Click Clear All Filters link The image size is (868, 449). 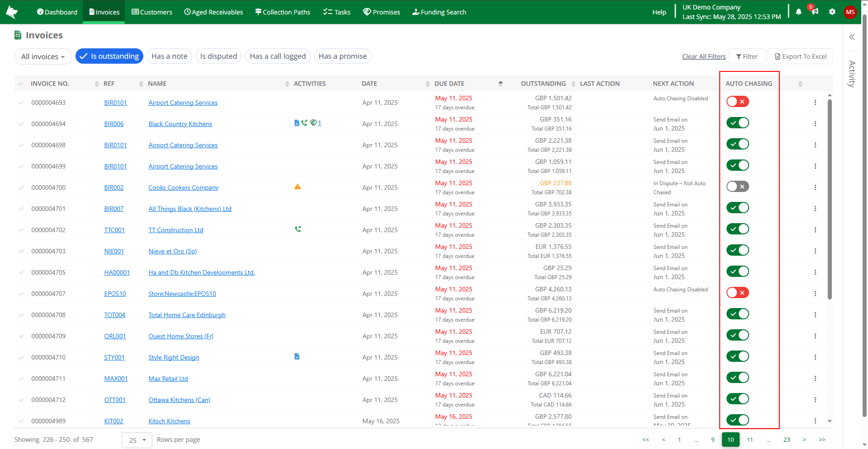pyautogui.click(x=703, y=56)
